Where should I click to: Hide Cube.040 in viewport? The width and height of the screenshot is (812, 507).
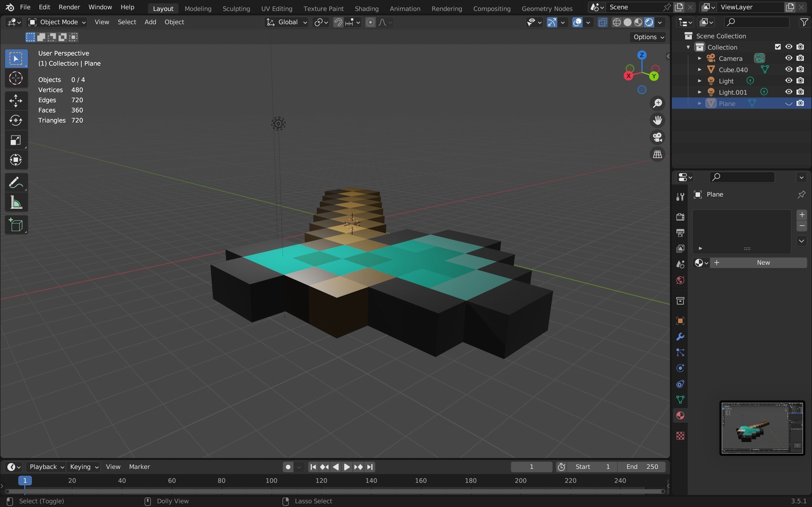tap(789, 69)
